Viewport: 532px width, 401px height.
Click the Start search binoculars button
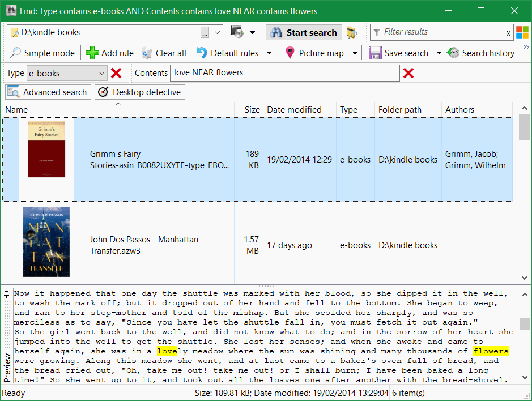304,32
